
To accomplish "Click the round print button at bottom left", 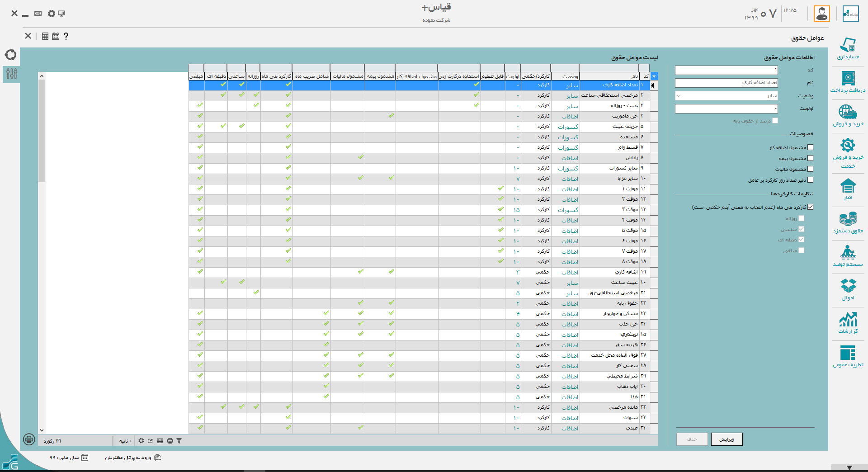I will tap(29, 439).
